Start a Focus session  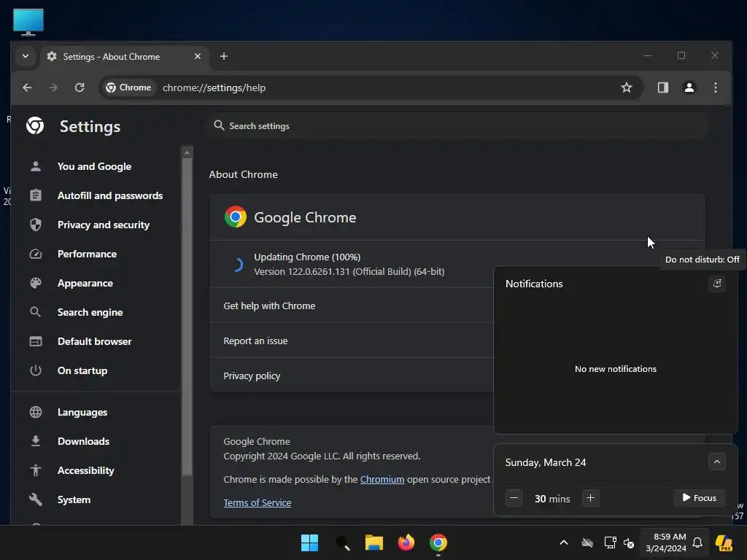(699, 498)
